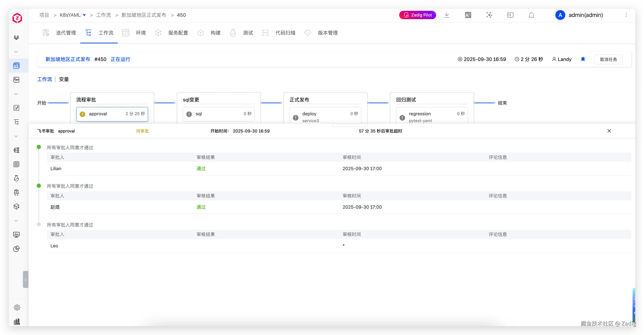Open the vertical three-dot user menu
Viewport: 644px width, 335px height.
[626, 15]
